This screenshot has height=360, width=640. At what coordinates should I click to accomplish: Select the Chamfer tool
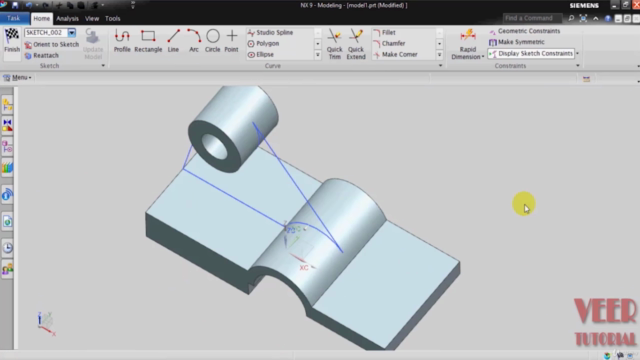pos(389,43)
